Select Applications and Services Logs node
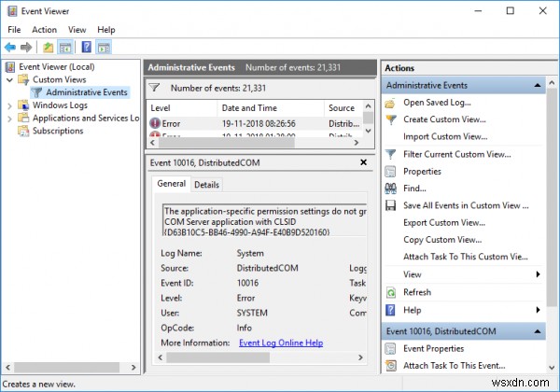Viewport: 560px width, 392px height. [x=86, y=119]
